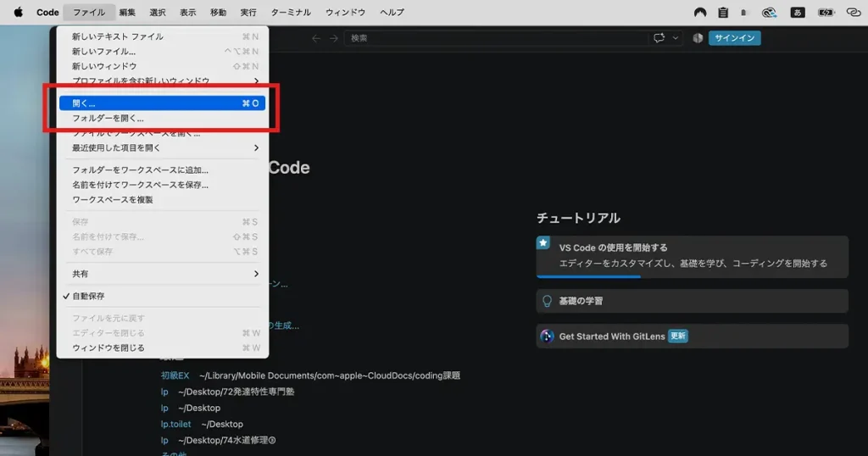This screenshot has width=868, height=456.
Task: Choose ワークスペースを複製
Action: click(163, 199)
